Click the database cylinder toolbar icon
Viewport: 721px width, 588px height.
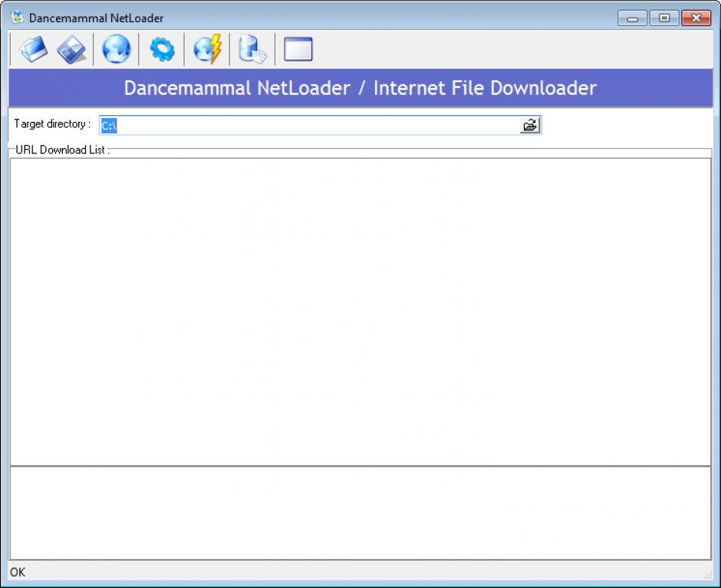252,50
